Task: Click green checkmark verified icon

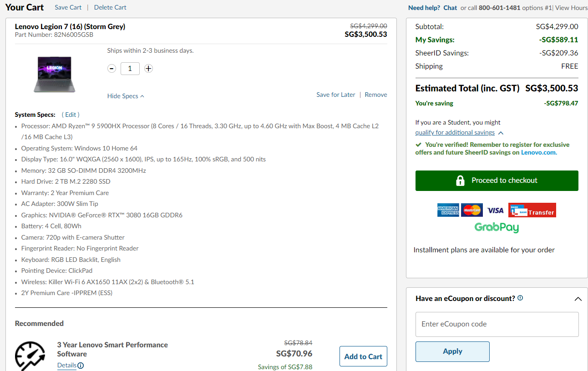Action: [418, 145]
